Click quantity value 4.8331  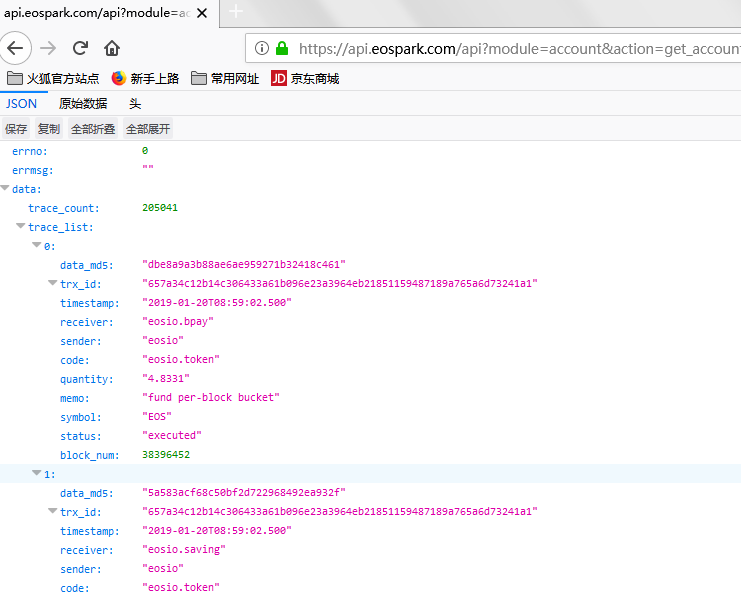coord(166,378)
